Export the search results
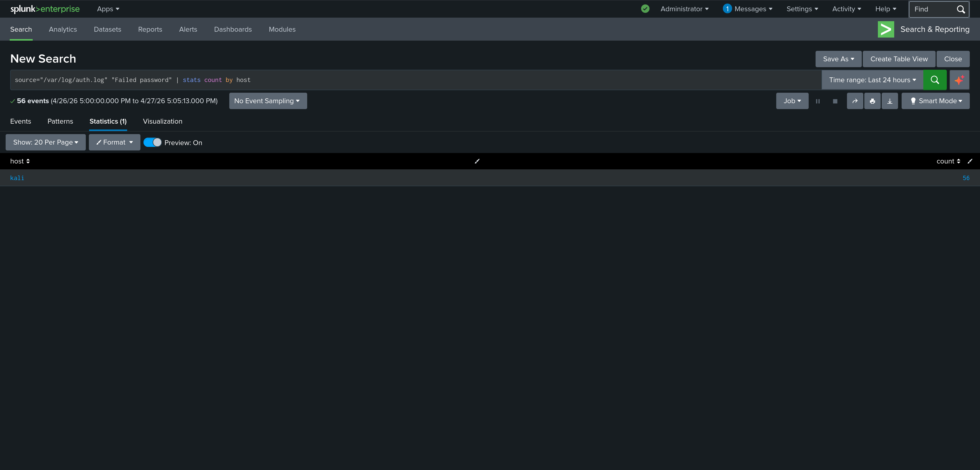Viewport: 980px width, 470px height. [x=890, y=101]
